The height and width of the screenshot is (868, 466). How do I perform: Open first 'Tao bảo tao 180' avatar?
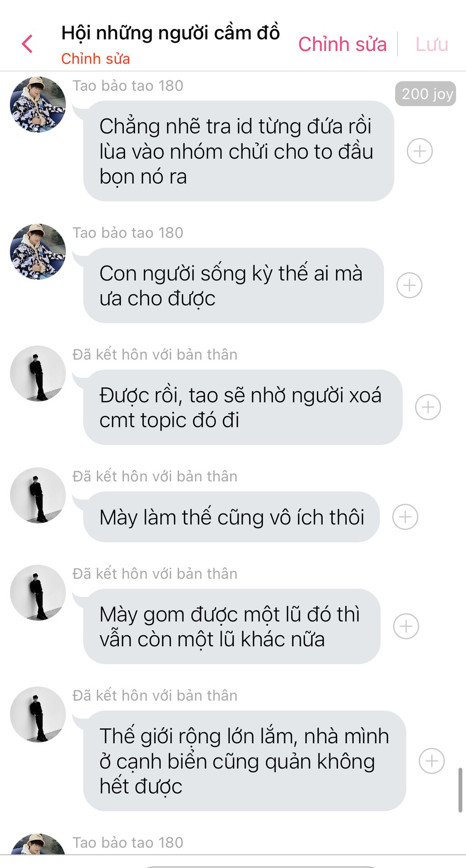tap(38, 104)
